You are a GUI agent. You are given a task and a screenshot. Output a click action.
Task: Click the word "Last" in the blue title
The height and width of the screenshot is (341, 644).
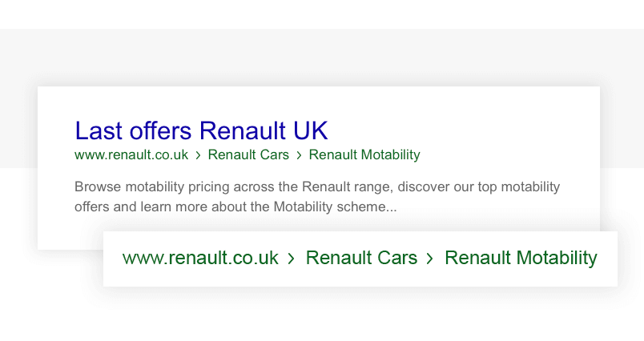click(99, 131)
